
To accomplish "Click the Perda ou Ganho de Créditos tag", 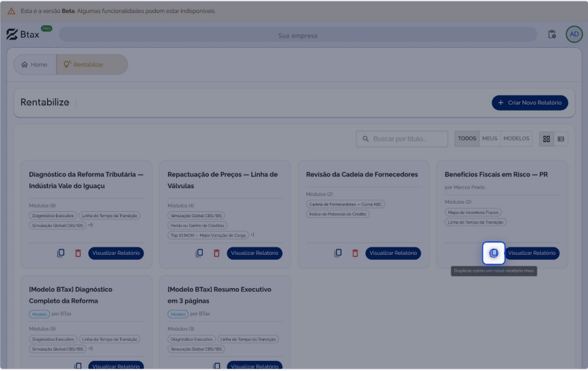I will point(197,225).
